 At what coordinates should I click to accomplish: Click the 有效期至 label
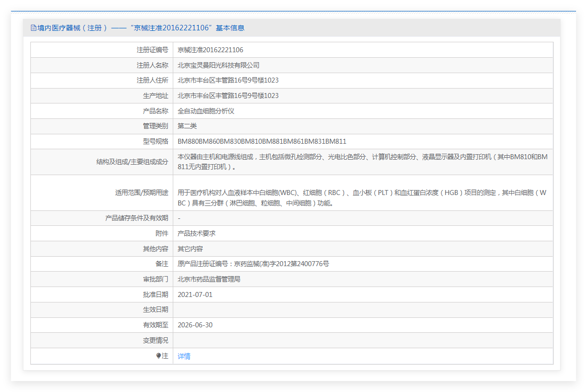pos(155,325)
